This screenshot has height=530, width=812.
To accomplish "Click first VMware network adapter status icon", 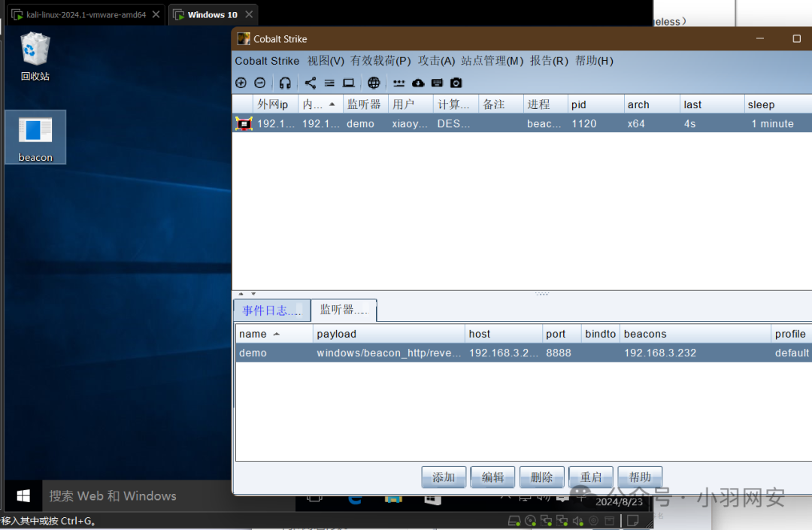I will (546, 521).
